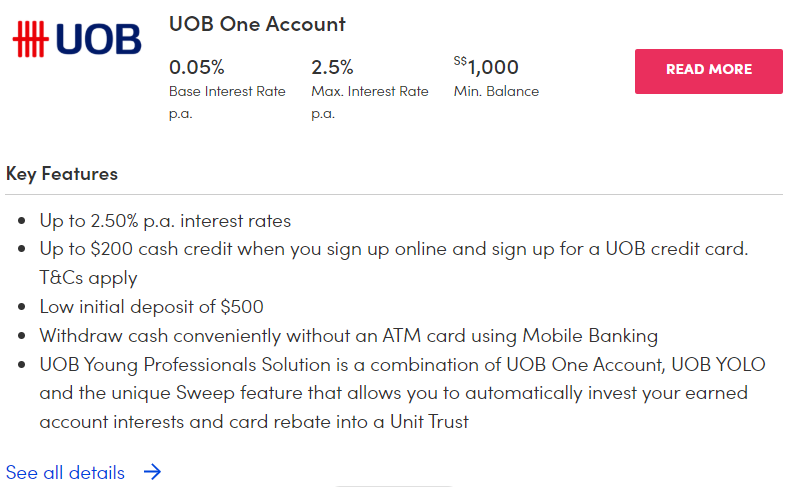Click the Key Features heading

point(62,173)
